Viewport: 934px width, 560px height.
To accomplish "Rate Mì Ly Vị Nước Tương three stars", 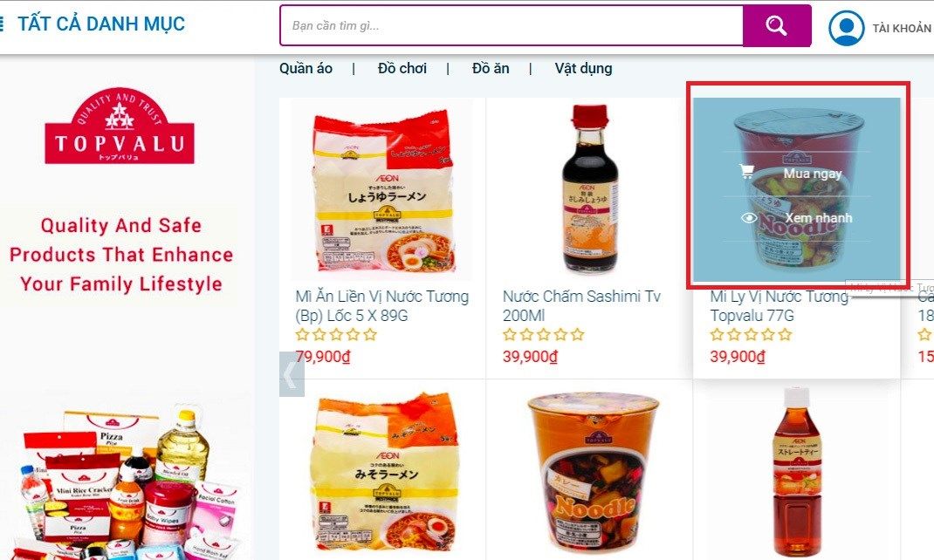I will point(752,334).
